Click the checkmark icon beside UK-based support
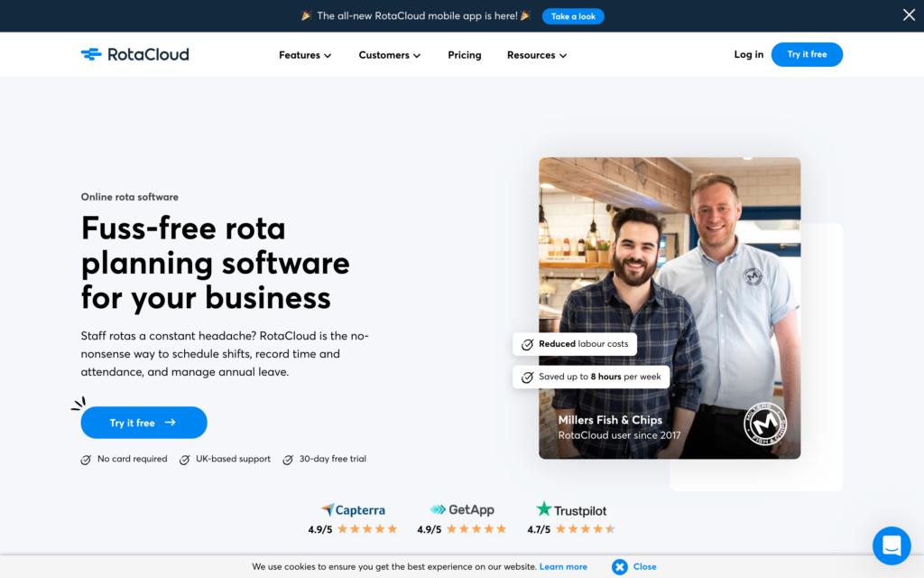Image resolution: width=924 pixels, height=578 pixels. (x=184, y=460)
